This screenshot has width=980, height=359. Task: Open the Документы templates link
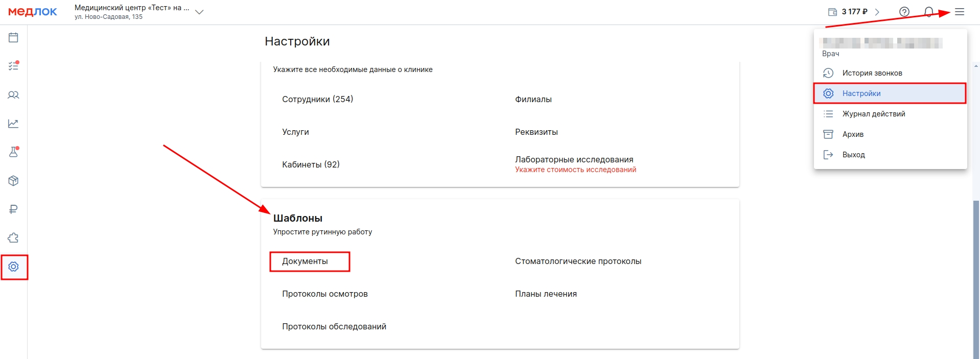[305, 261]
